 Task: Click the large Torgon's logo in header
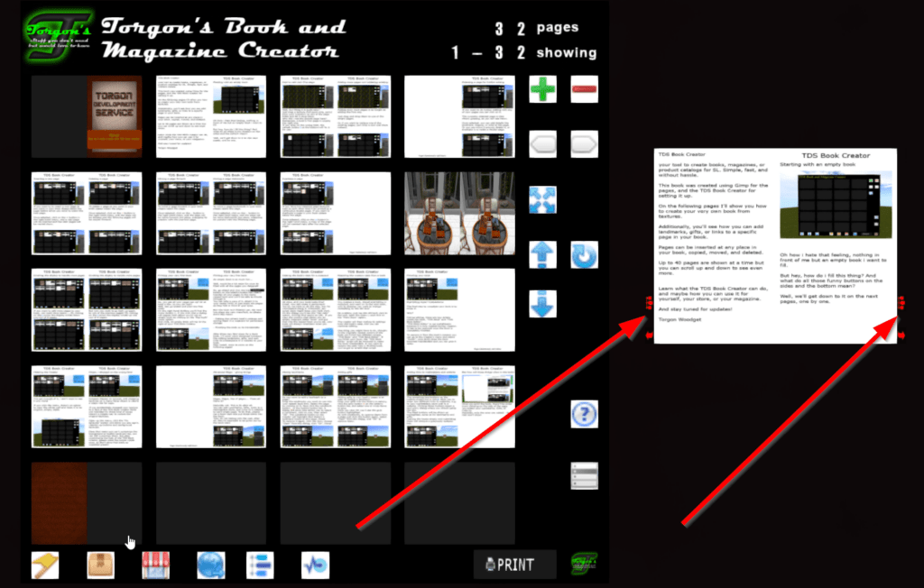(x=59, y=35)
